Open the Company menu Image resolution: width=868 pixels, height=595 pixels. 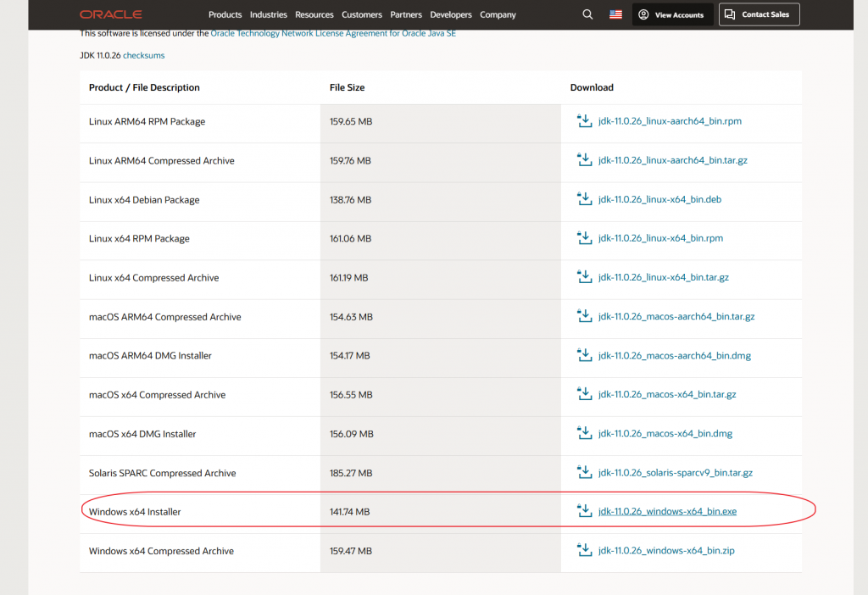498,15
